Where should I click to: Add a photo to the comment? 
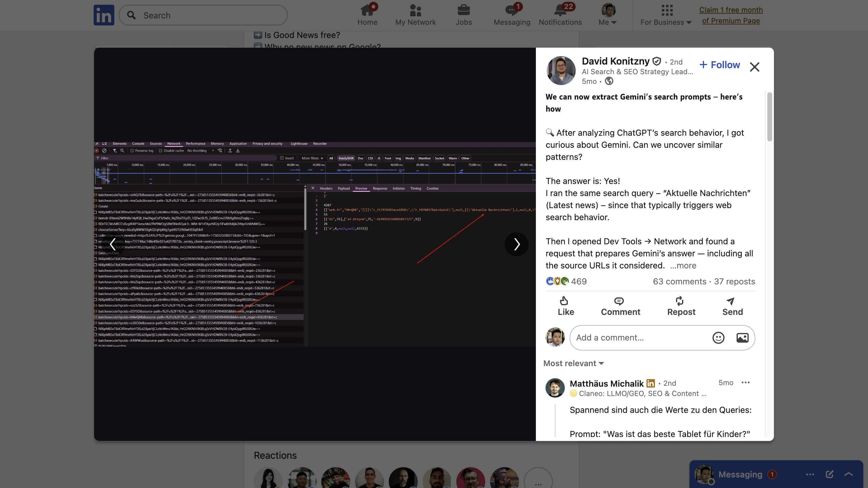tap(742, 337)
